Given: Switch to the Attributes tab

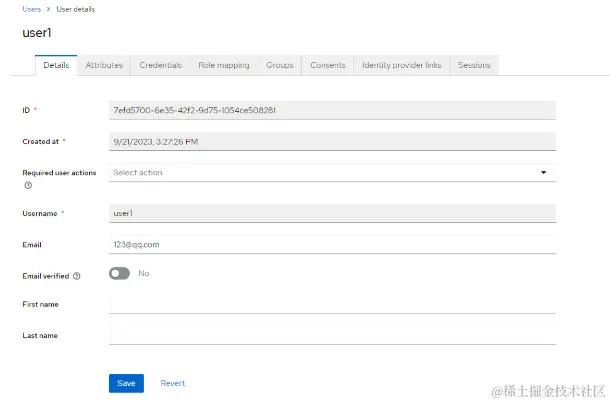Looking at the screenshot, I should click(104, 65).
